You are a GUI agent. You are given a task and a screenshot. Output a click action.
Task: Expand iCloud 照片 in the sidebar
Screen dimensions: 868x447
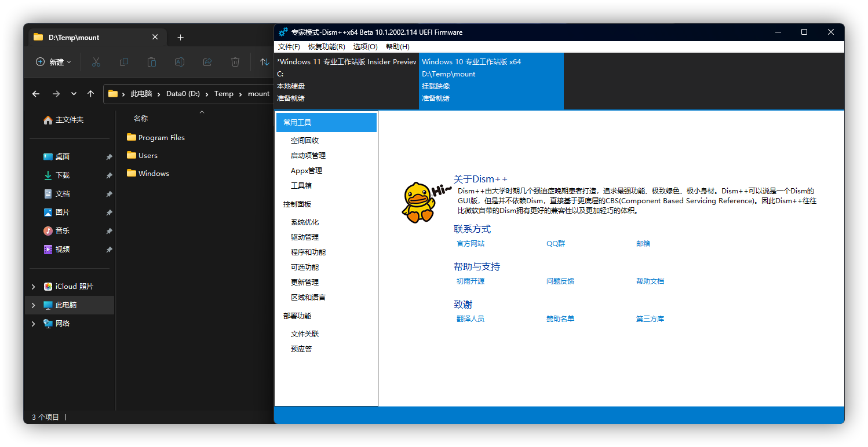tap(33, 286)
